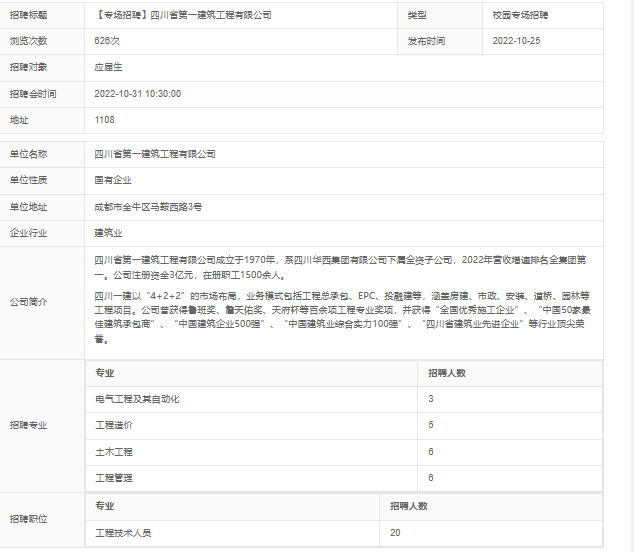Click the 浏览次数 label
This screenshot has width=634, height=552.
pyautogui.click(x=28, y=41)
